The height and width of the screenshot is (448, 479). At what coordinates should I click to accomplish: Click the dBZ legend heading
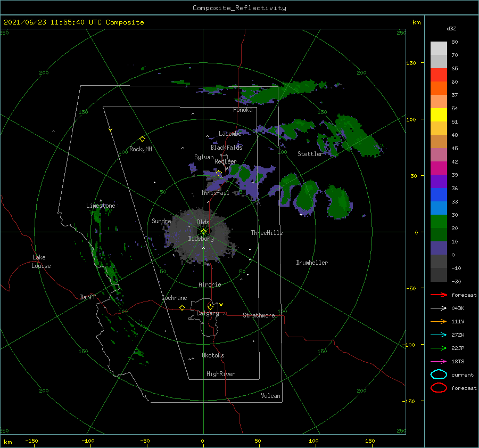tap(451, 28)
